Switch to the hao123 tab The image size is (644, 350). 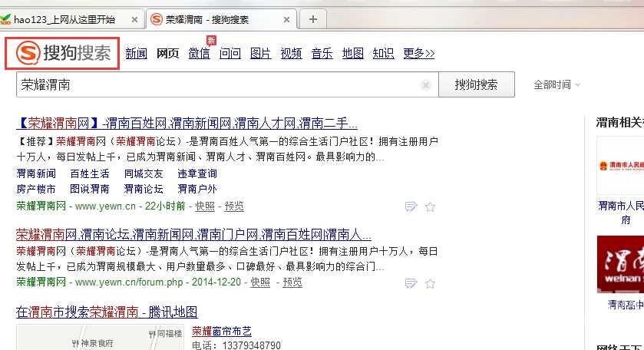(x=69, y=19)
